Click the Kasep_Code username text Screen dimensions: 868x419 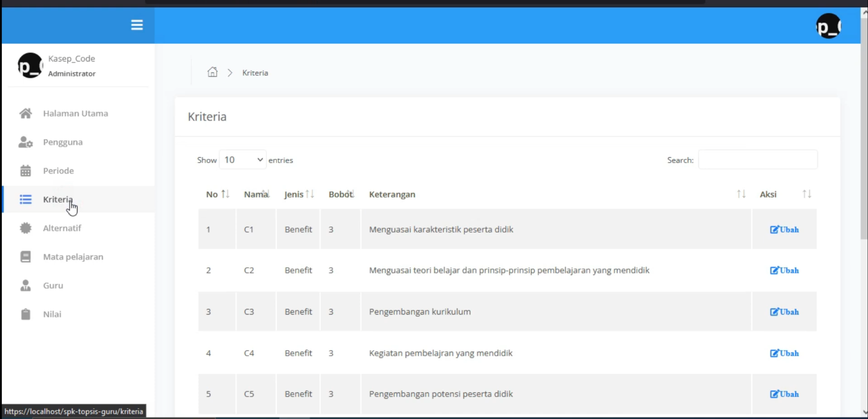pos(72,58)
